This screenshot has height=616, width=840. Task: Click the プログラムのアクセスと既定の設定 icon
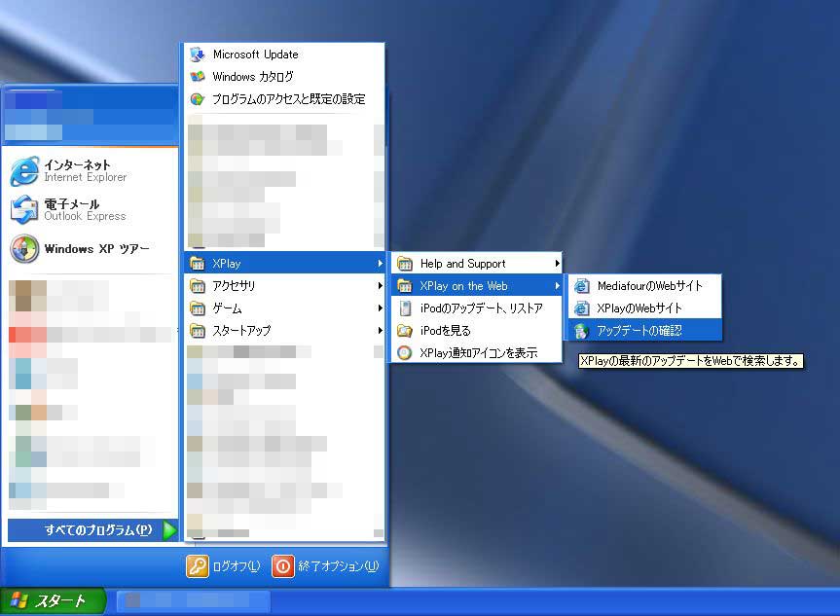[198, 99]
